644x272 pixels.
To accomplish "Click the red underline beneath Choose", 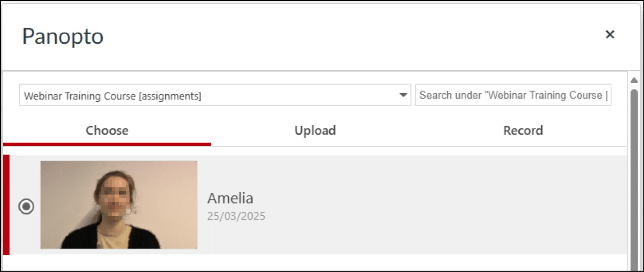I will (x=107, y=144).
